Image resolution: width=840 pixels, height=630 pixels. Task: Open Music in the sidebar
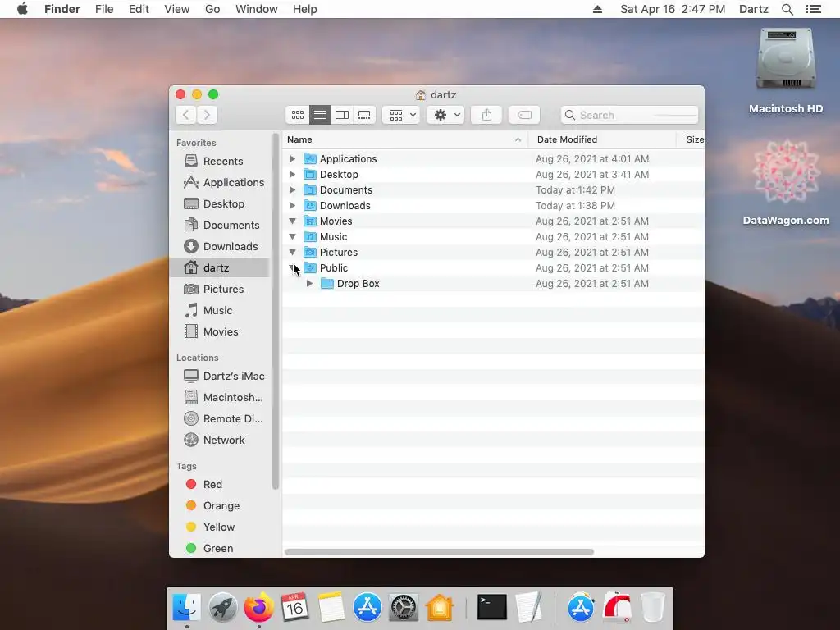[220, 311]
